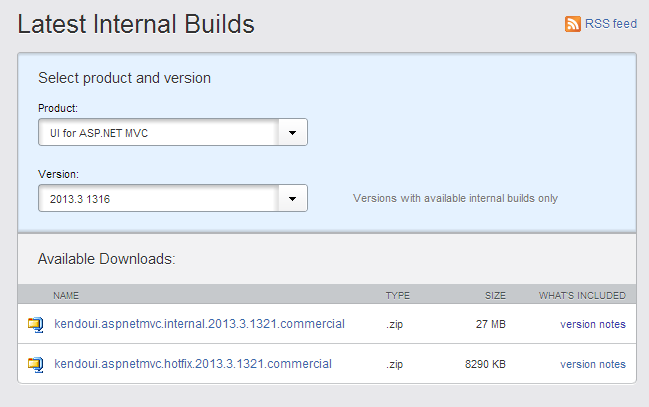Click the orange RSS feed icon
This screenshot has height=407, width=649.
(573, 24)
